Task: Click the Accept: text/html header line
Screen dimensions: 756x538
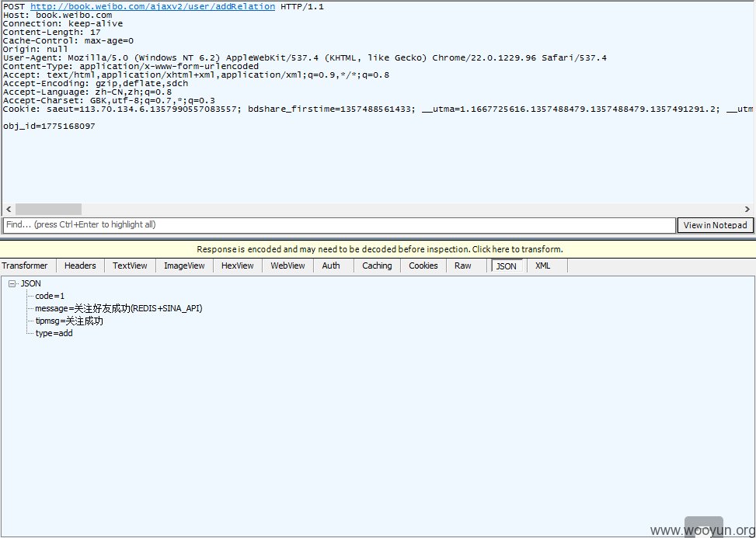Action: [x=197, y=75]
